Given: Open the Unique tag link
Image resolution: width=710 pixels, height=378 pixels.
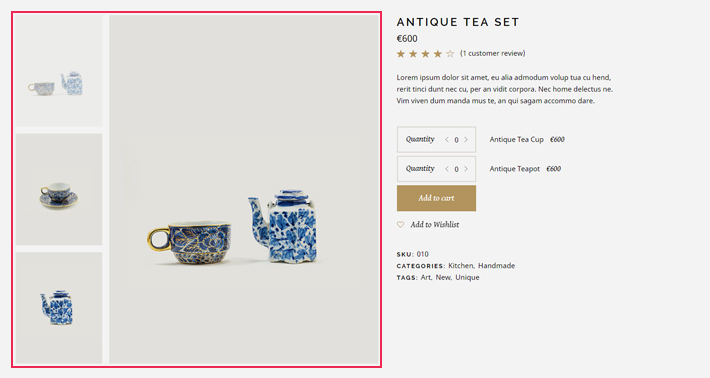Looking at the screenshot, I should [467, 278].
